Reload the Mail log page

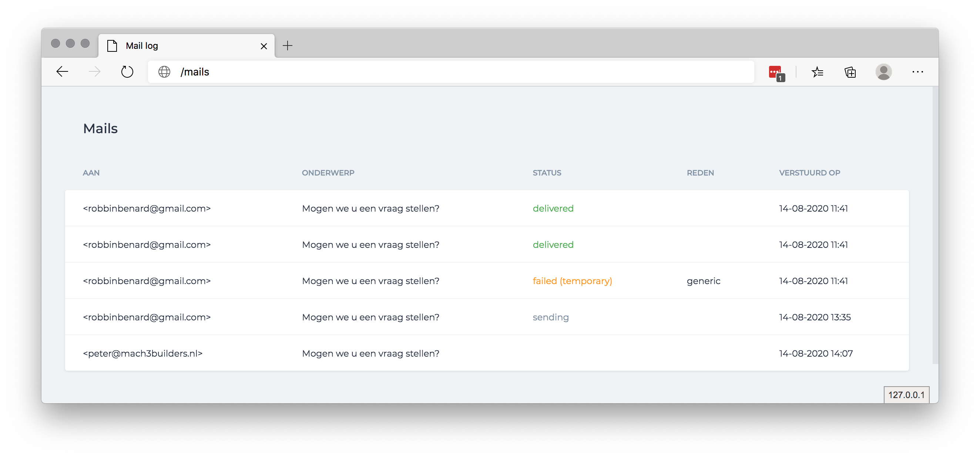pyautogui.click(x=127, y=72)
